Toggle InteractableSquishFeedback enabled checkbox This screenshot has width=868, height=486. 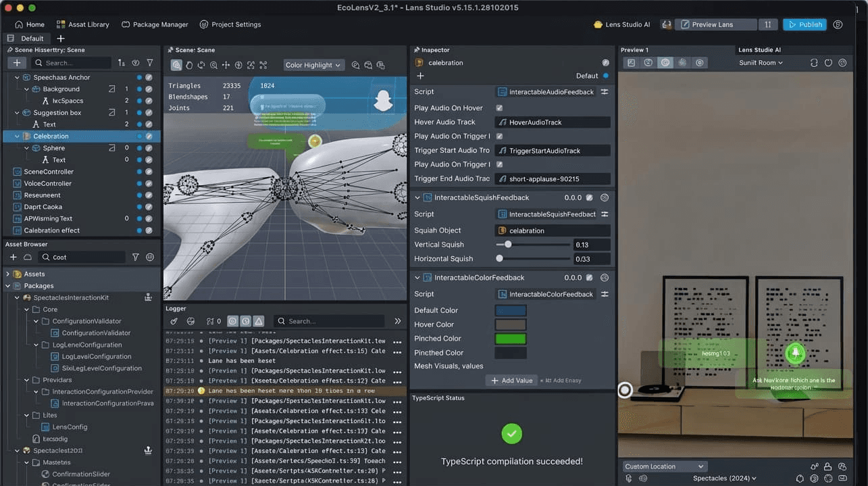coord(589,197)
